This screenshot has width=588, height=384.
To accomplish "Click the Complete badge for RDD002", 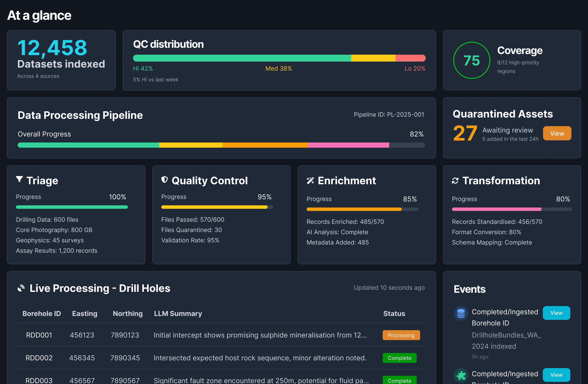I will point(399,358).
